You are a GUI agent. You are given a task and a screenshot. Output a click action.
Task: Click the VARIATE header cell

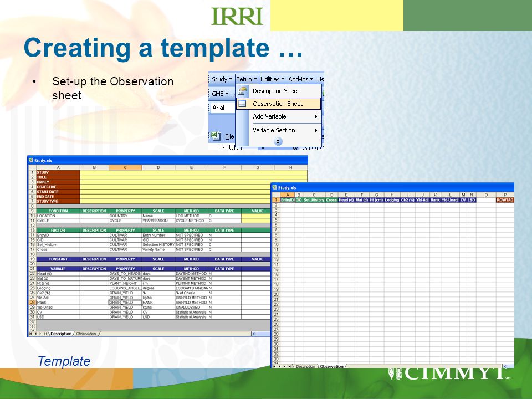click(x=58, y=269)
